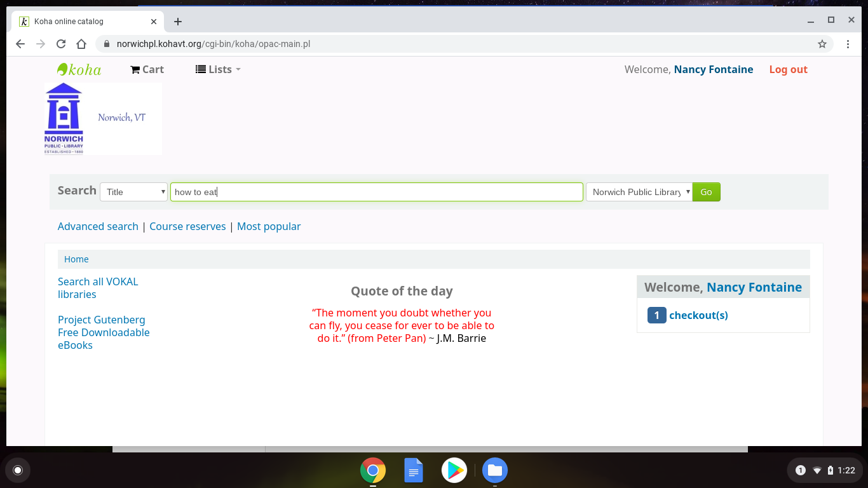Open the Title search type dropdown

[133, 192]
